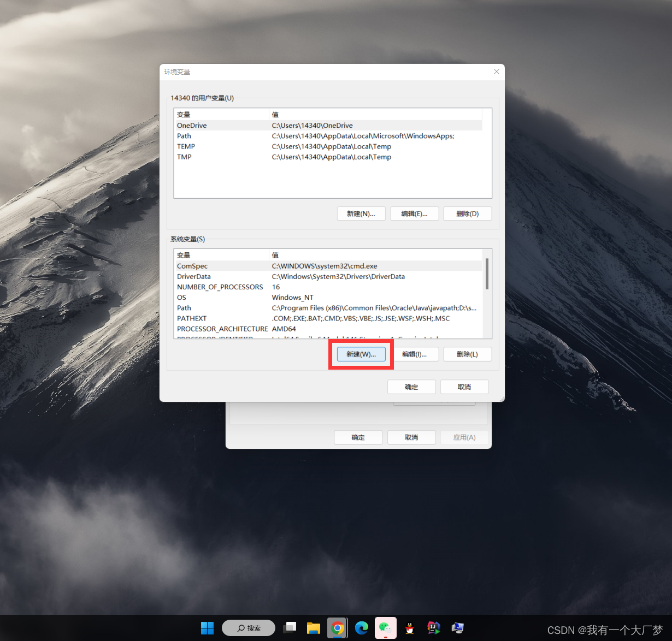
Task: Launch WeChat from the taskbar
Action: 385,628
